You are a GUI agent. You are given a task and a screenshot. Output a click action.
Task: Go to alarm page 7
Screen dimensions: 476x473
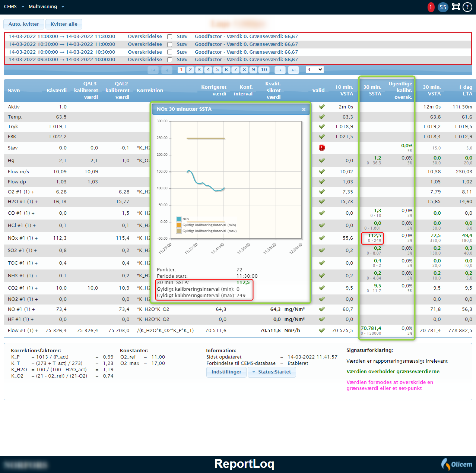[235, 70]
